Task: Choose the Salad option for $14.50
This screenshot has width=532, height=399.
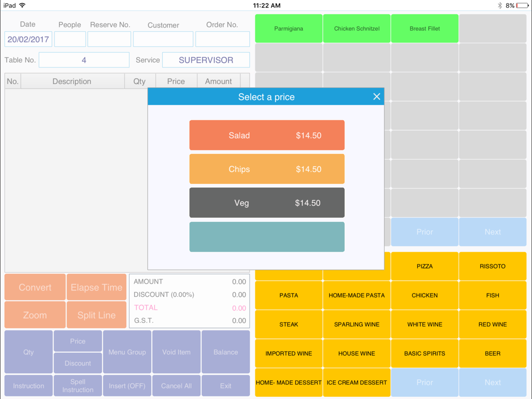Action: [267, 135]
